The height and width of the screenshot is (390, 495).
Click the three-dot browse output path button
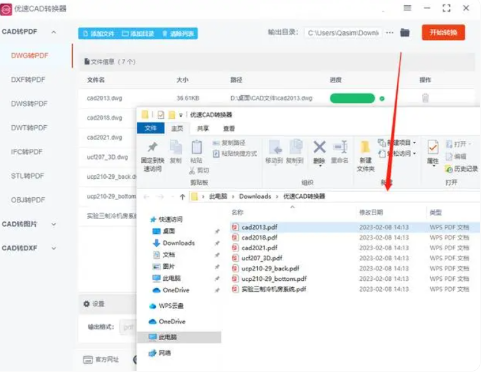pos(390,33)
